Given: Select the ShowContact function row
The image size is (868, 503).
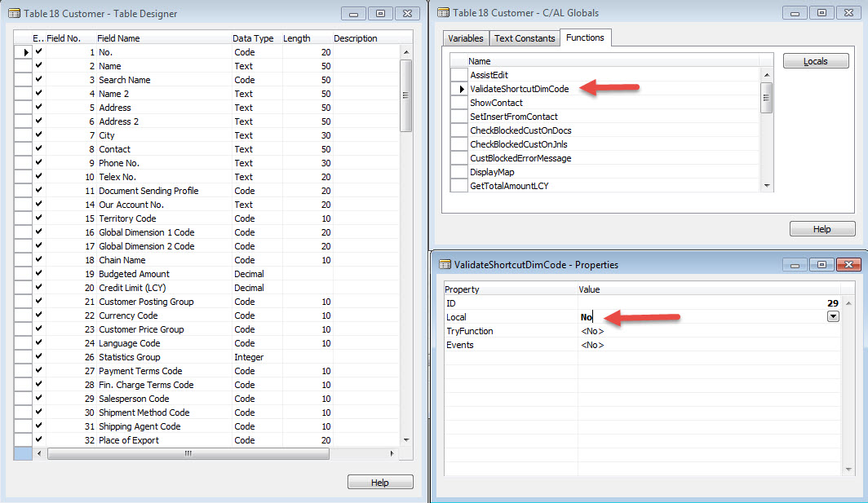Looking at the screenshot, I should 498,101.
